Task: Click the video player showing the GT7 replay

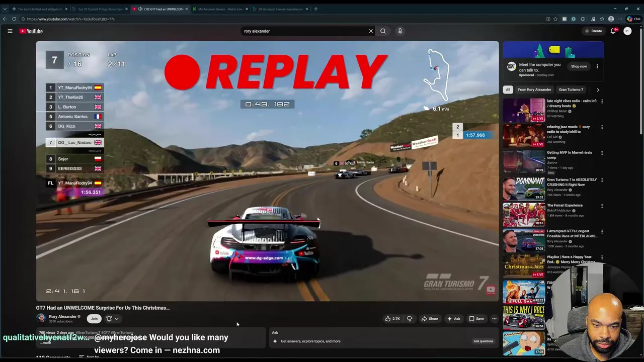Action: pyautogui.click(x=267, y=171)
